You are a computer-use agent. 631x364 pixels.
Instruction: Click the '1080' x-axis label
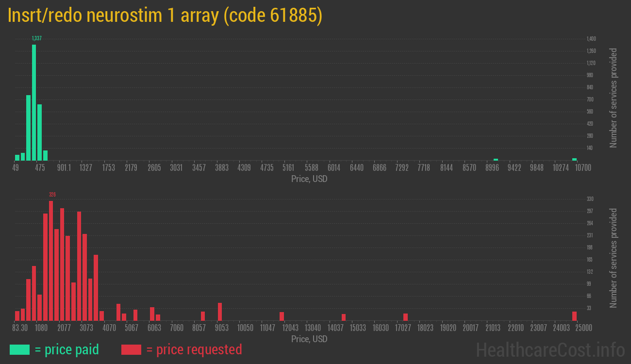point(41,328)
